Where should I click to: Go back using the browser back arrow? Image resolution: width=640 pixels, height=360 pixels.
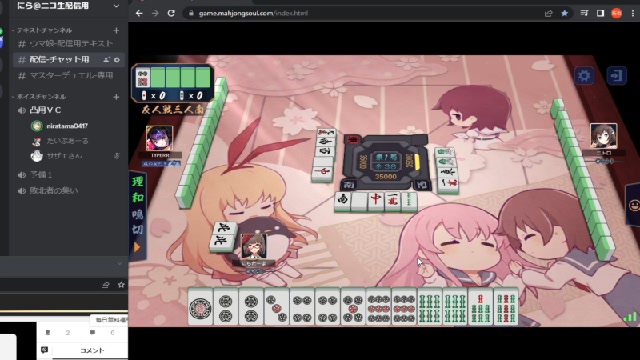coord(139,13)
